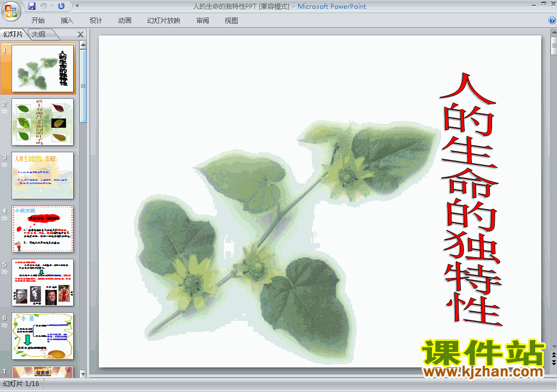
Task: Expand Customize Quick Access Toolbar menu
Action: 77,5
